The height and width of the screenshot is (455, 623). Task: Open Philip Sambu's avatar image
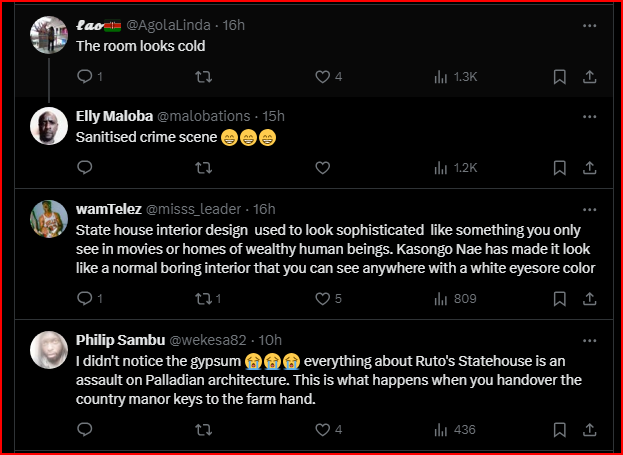(49, 350)
